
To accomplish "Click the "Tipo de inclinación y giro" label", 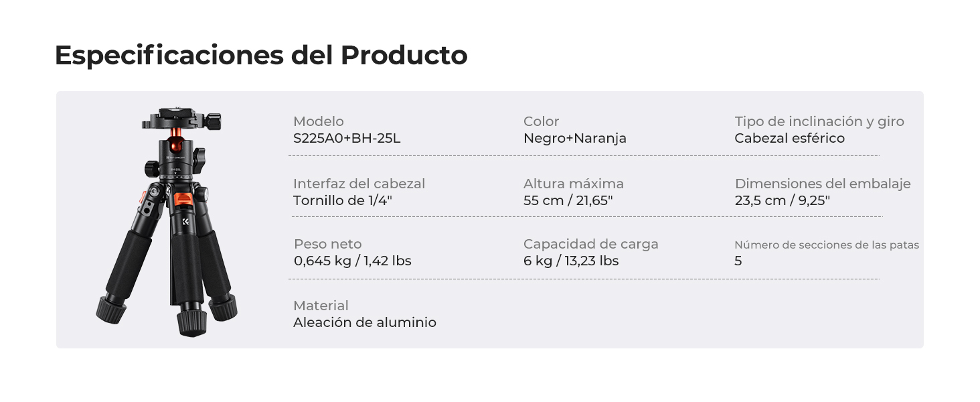I will [x=819, y=121].
